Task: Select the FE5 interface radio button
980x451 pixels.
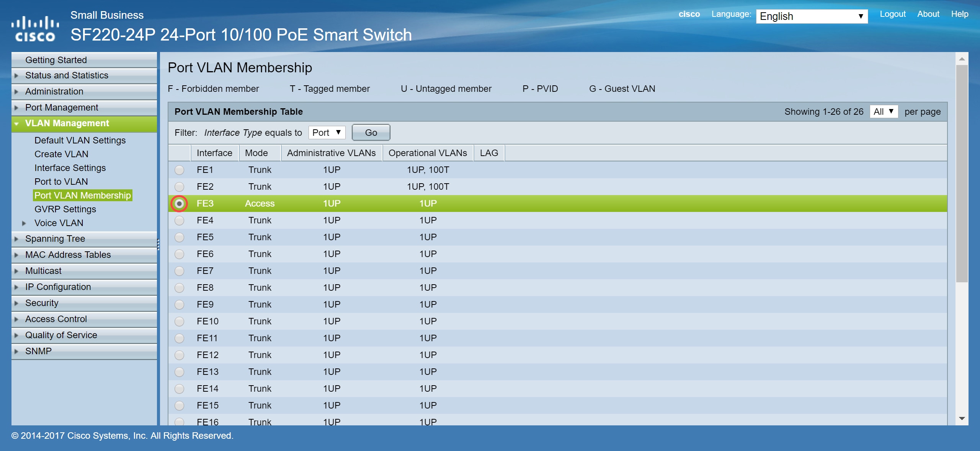Action: (179, 237)
